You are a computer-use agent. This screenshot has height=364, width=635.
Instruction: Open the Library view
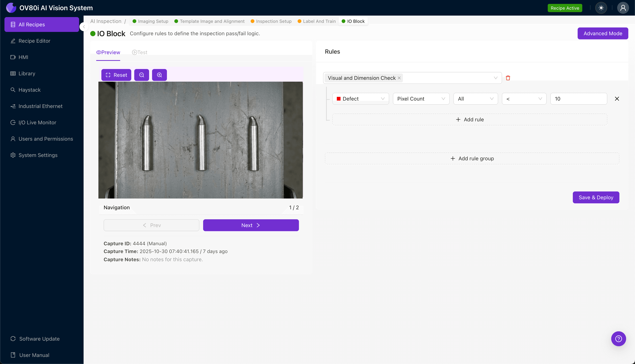[x=27, y=73]
